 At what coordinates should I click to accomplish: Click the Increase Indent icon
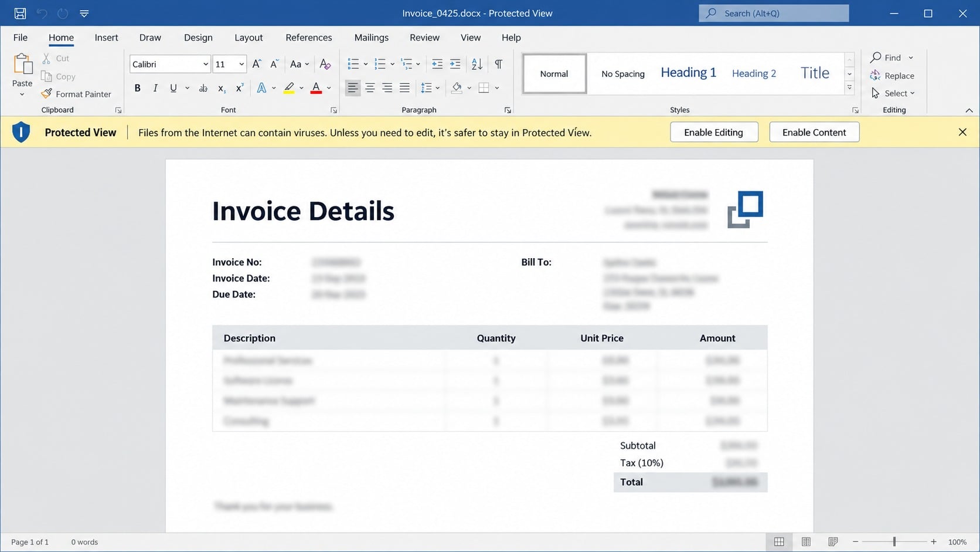[455, 64]
